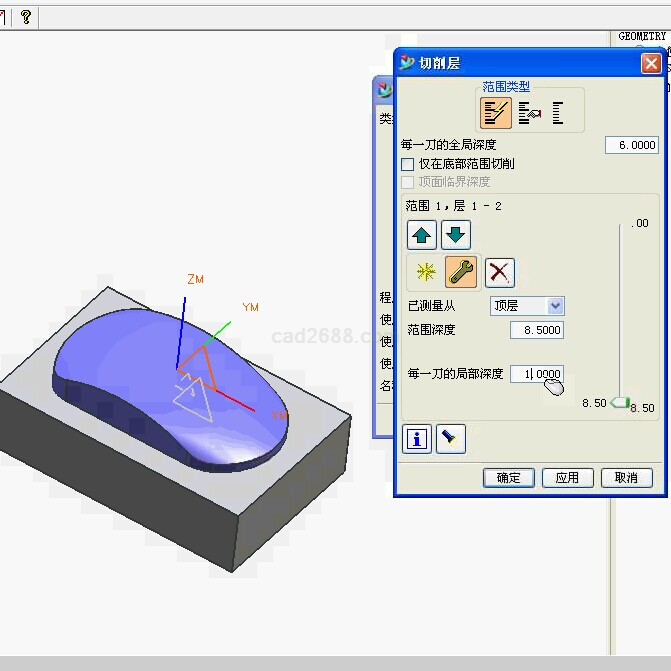The height and width of the screenshot is (671, 671).
Task: Click the red X delete-range icon
Action: (499, 272)
